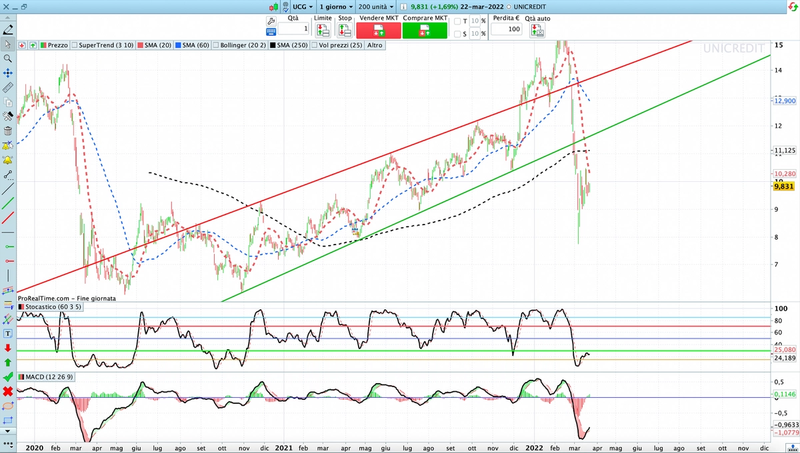
Task: Click the red add-indicator icon on chart
Action: tap(22, 45)
